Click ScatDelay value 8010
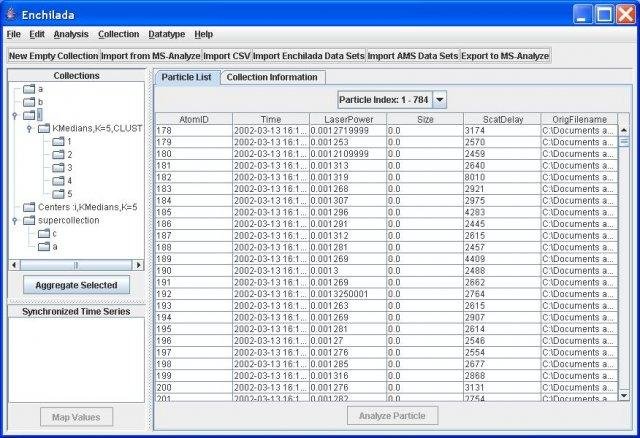 (502, 177)
